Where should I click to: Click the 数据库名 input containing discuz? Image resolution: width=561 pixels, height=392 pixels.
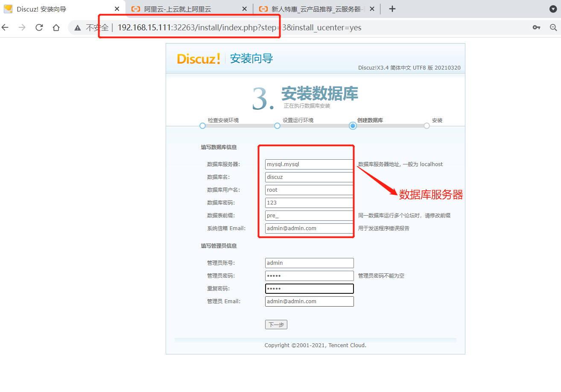[x=309, y=177]
